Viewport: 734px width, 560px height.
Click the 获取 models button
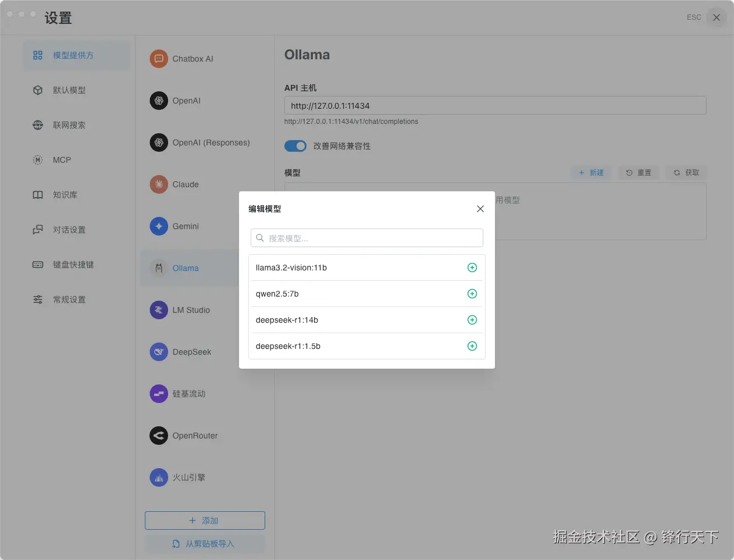686,173
